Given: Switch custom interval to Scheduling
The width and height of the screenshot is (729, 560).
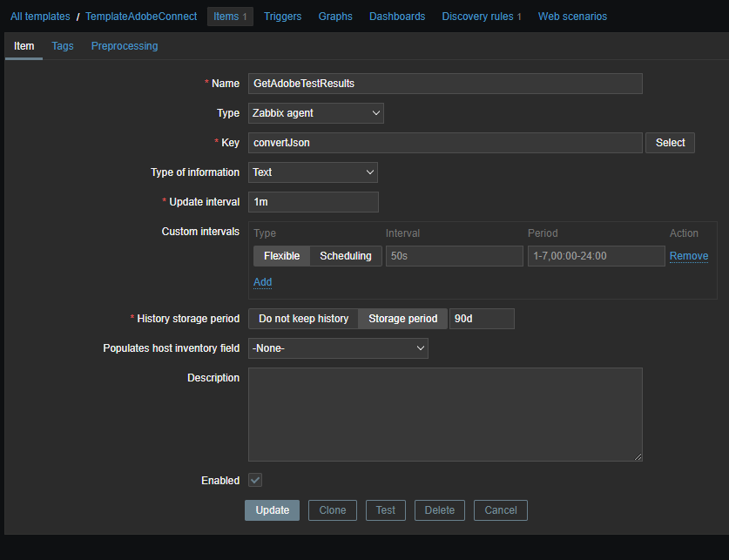Looking at the screenshot, I should (x=345, y=256).
